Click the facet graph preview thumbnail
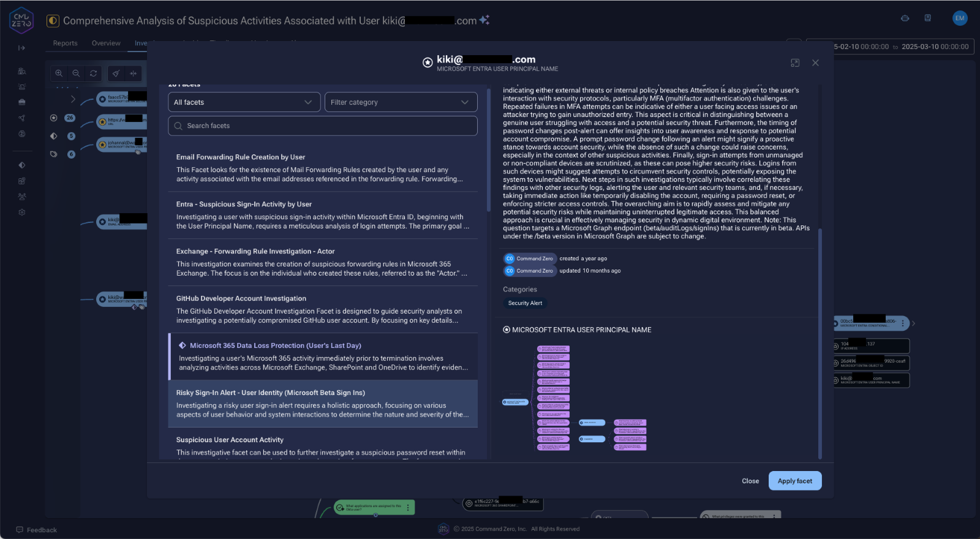Viewport: 980px width, 539px height. (x=574, y=399)
